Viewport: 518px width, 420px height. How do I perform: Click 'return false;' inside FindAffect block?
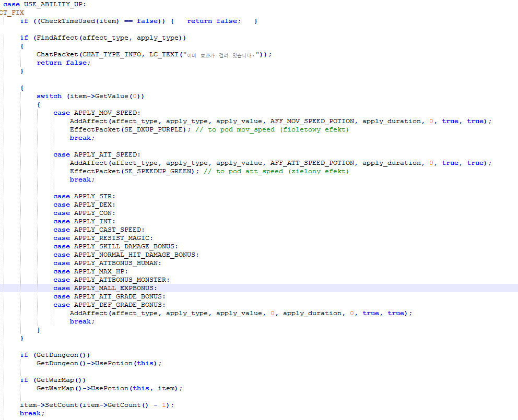(x=63, y=63)
